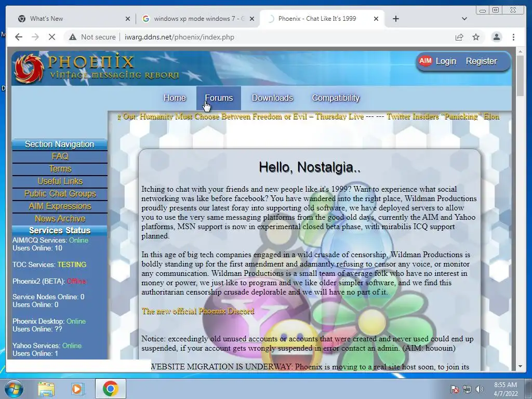Open the Compatibility menu item
532x399 pixels.
[x=336, y=98]
